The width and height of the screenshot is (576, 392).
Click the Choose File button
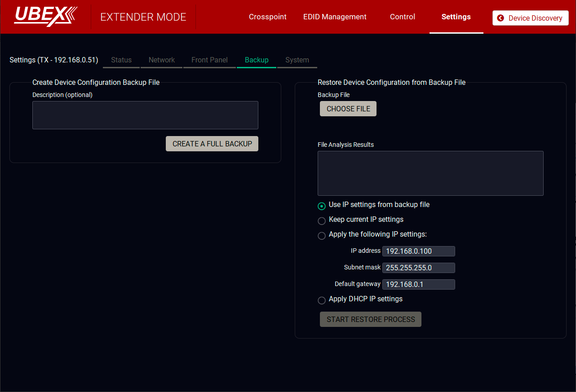click(x=348, y=109)
